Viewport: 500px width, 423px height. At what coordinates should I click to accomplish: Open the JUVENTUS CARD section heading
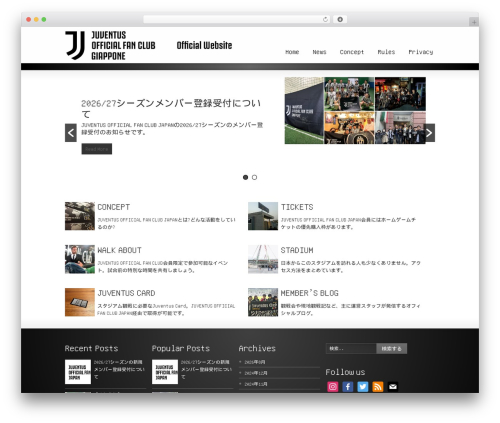pos(126,293)
